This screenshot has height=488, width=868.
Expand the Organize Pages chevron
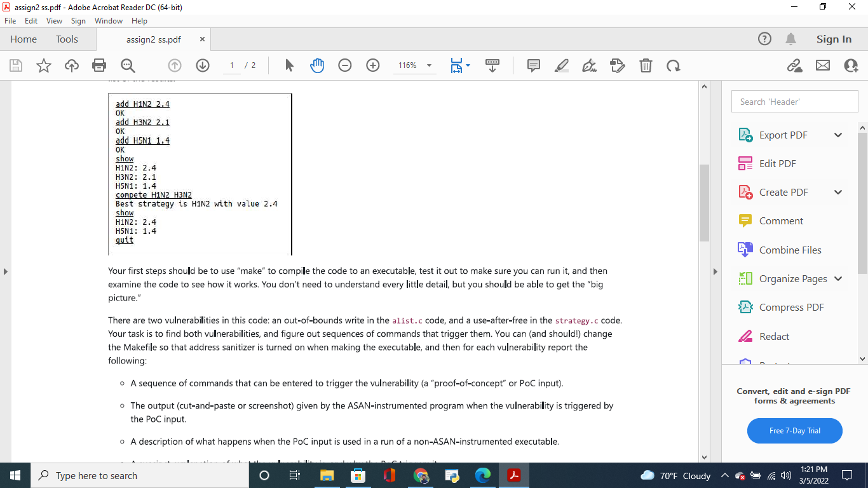pos(837,278)
